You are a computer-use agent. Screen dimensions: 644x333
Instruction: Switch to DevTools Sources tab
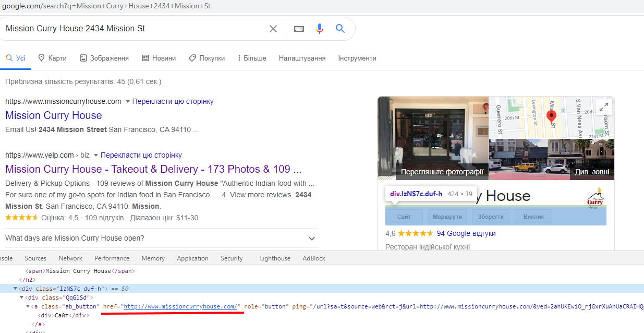[x=35, y=258]
